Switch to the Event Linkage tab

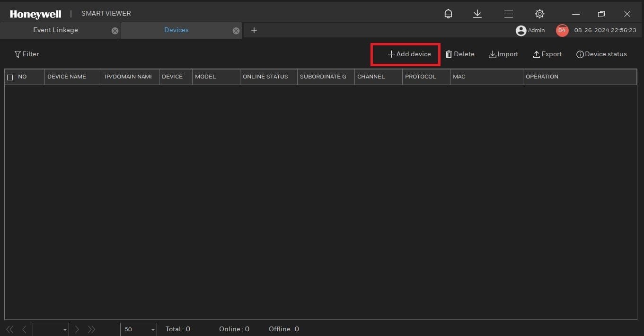[x=55, y=30]
